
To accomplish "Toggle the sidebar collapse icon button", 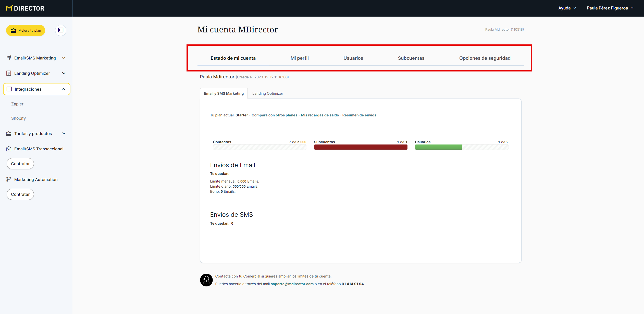I will point(61,30).
